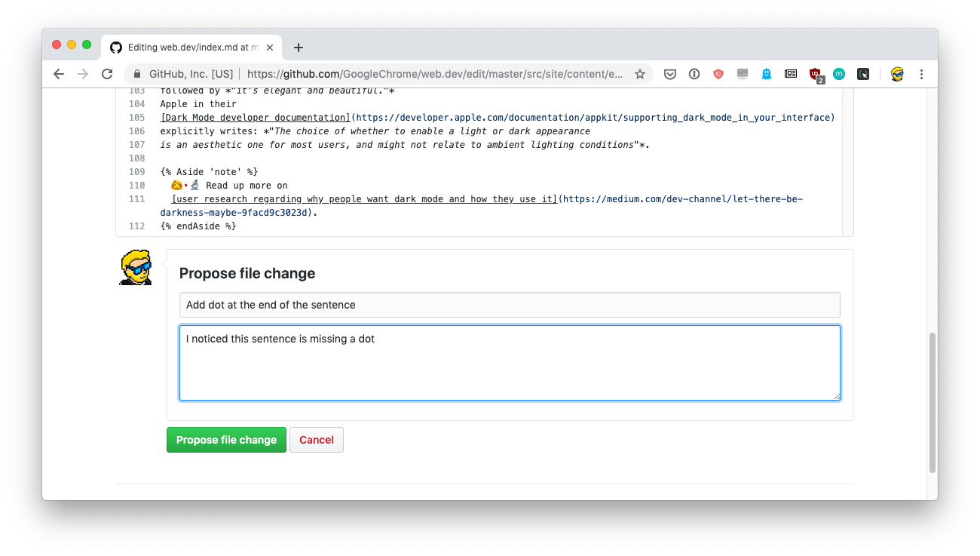Open the Ghostery extension (blue ghost icon)
This screenshot has width=980, height=556.
(766, 73)
